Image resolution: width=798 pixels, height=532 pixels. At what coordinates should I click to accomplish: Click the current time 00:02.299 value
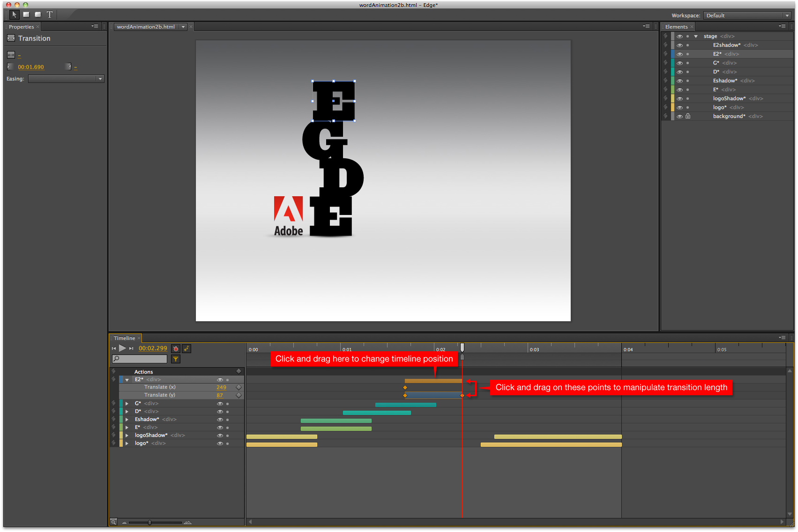click(x=153, y=348)
